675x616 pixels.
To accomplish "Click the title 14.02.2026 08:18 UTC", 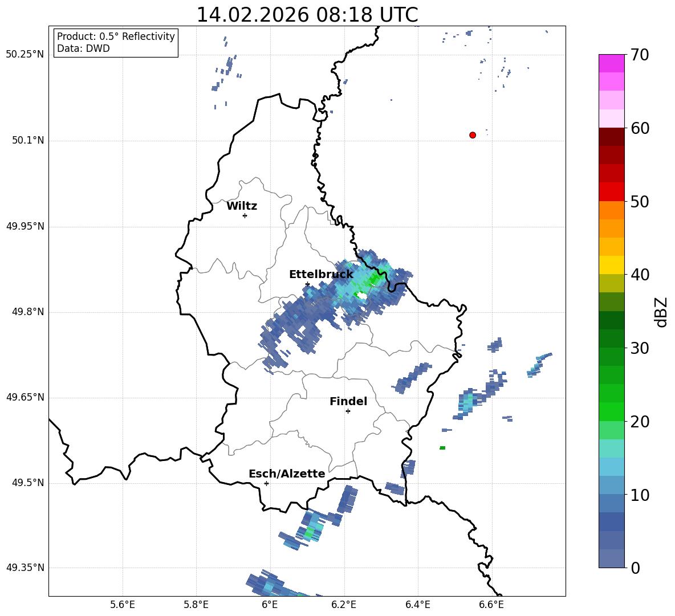I will [307, 15].
